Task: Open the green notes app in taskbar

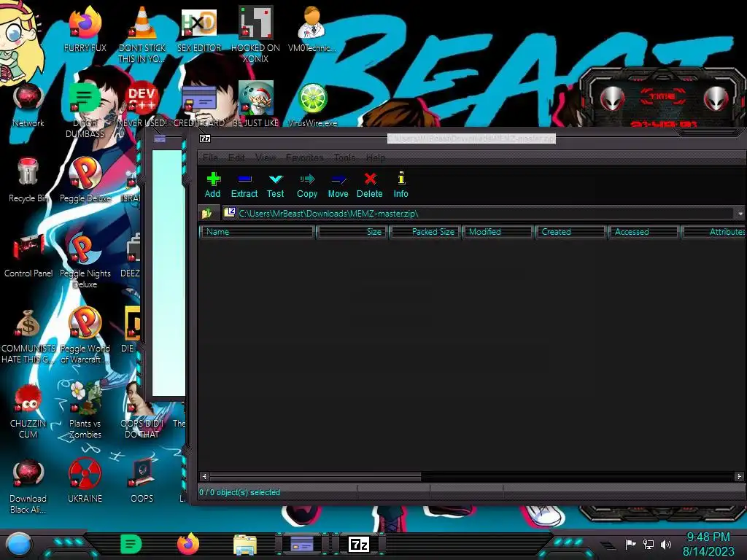Action: pos(131,544)
